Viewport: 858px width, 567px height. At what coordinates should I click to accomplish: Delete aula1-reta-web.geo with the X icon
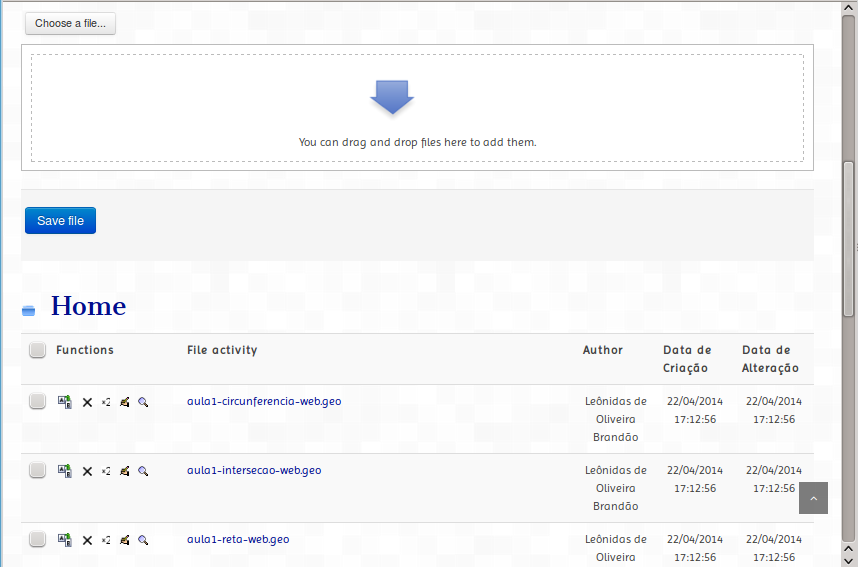click(87, 540)
